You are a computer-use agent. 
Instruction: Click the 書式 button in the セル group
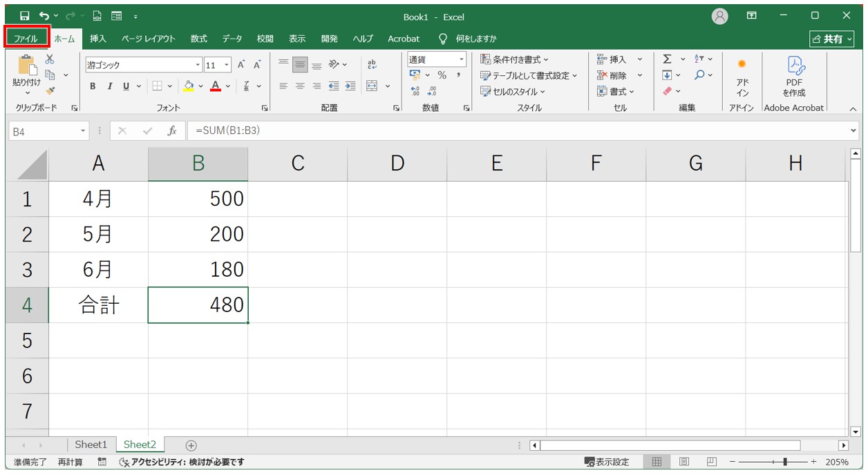tap(616, 91)
